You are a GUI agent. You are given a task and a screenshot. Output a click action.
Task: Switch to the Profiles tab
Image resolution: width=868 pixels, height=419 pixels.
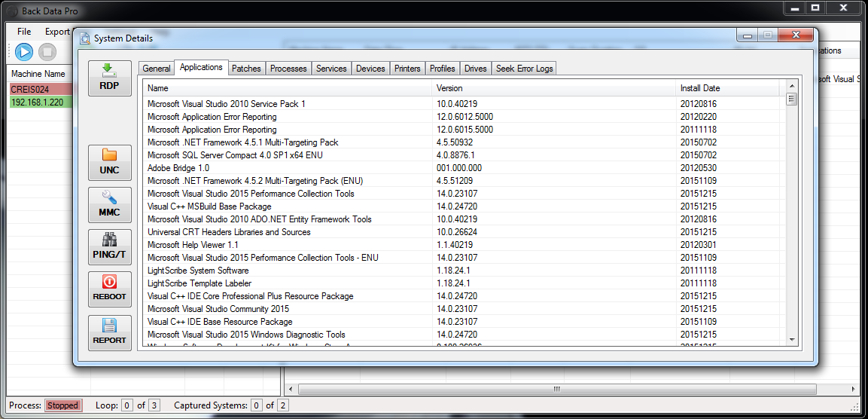[443, 68]
